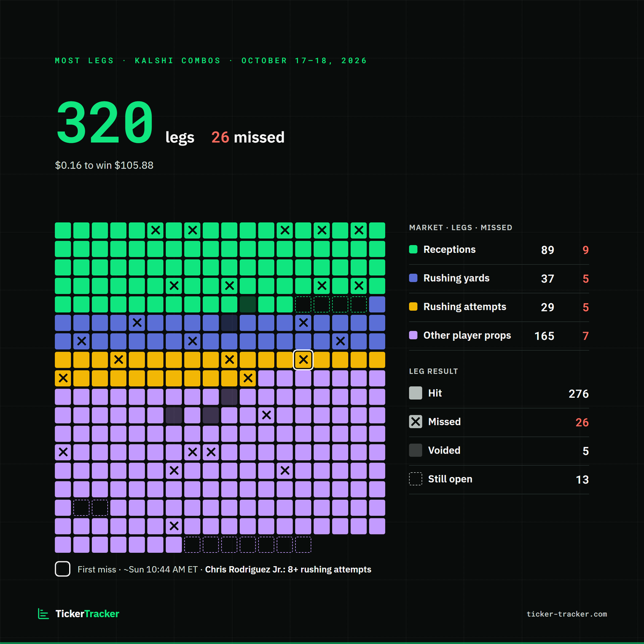Click the yellow Rushing attempts color swatch
Image resolution: width=644 pixels, height=644 pixels.
(413, 306)
